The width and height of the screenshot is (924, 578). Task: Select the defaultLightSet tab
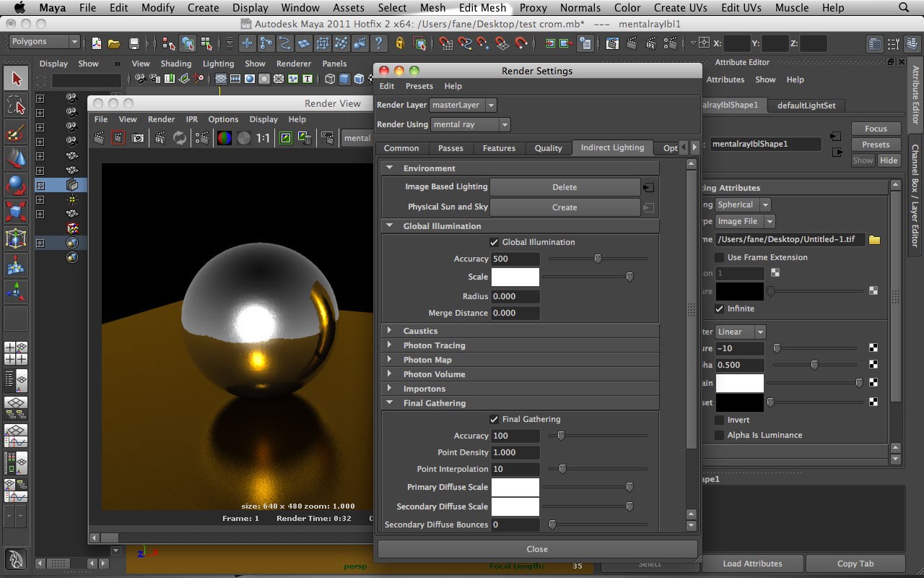click(x=806, y=105)
